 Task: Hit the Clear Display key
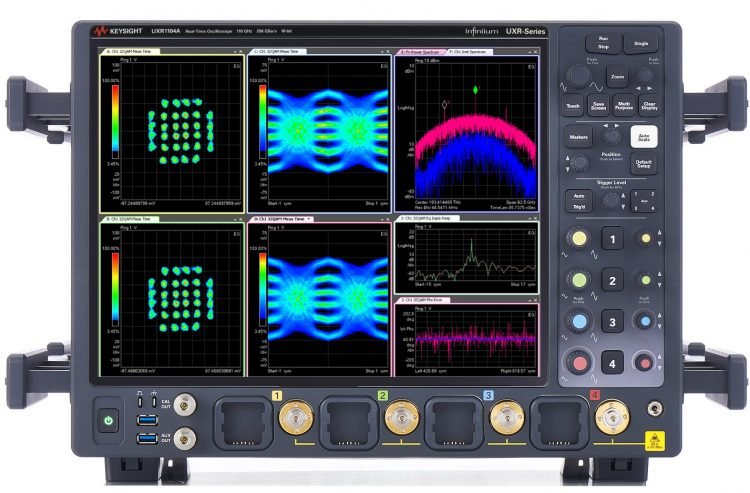(649, 106)
